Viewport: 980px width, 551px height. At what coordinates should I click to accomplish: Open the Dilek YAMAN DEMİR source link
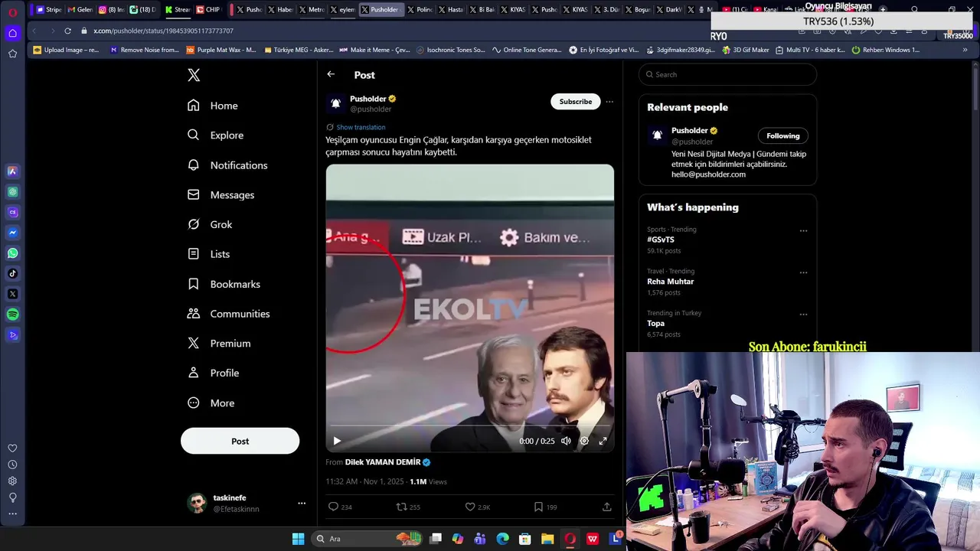tap(383, 462)
